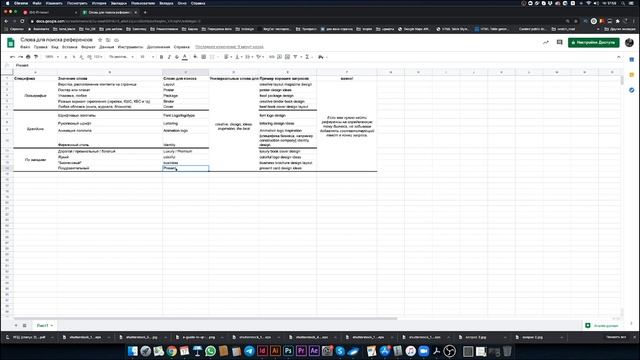Open the comments history icon
Image resolution: width=640 pixels, height=360 pixels.
560,42
